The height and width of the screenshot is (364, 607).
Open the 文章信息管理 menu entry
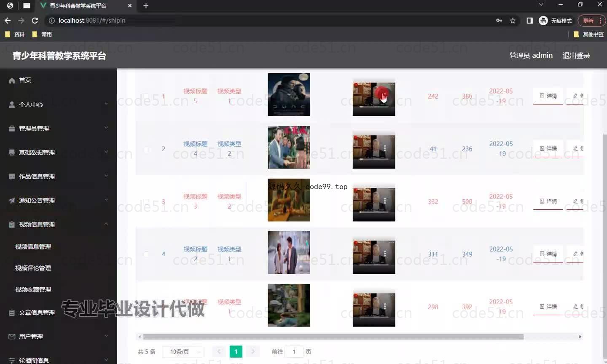[58, 313]
